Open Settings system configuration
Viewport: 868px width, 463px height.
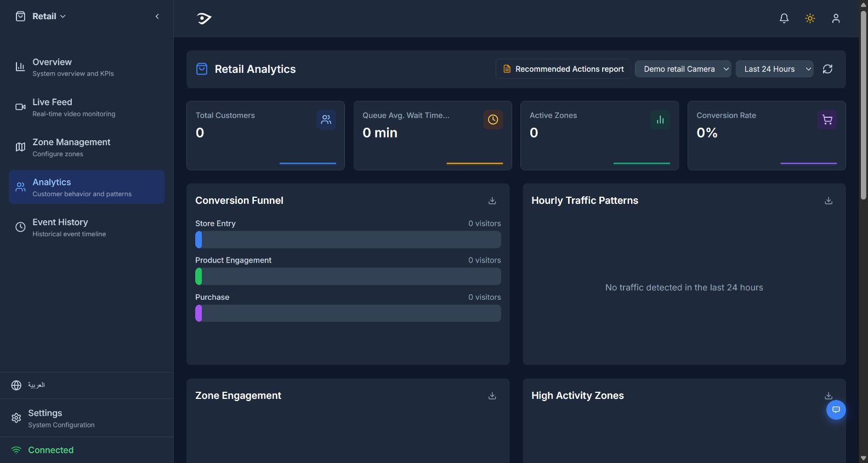pyautogui.click(x=87, y=418)
